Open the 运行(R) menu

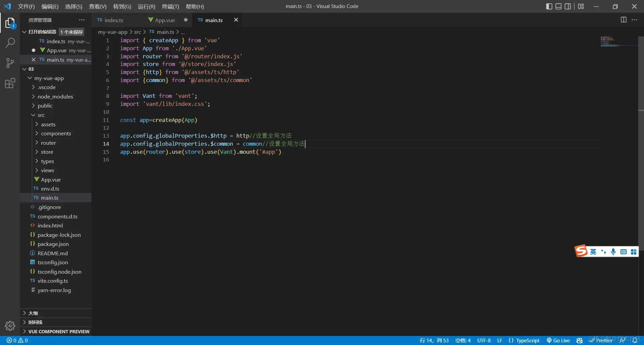tap(147, 6)
